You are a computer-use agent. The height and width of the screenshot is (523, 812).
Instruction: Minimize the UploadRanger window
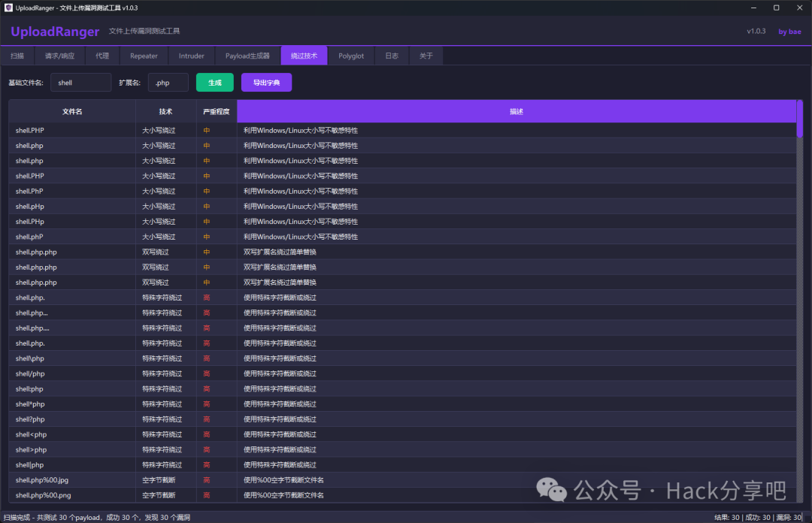753,8
